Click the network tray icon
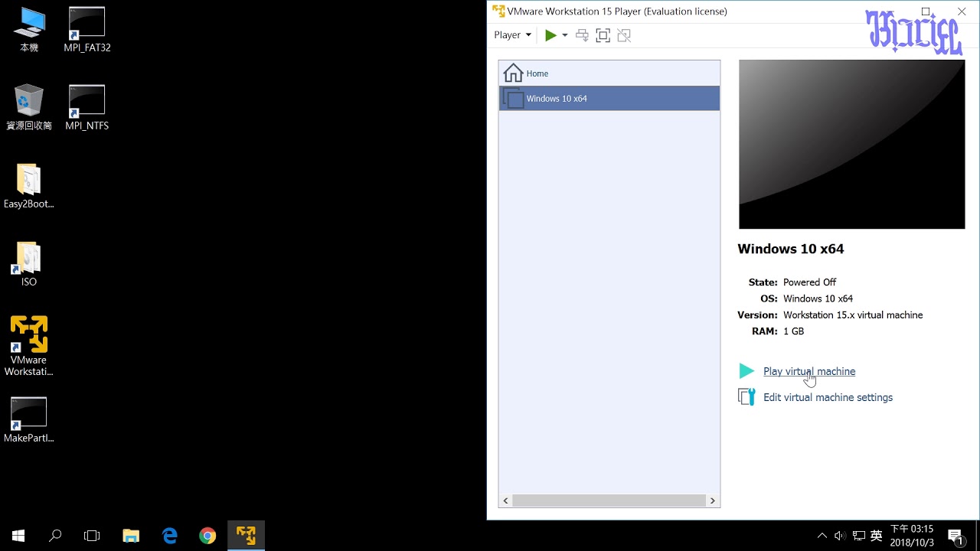Screen dimensions: 980x551 tap(859, 536)
